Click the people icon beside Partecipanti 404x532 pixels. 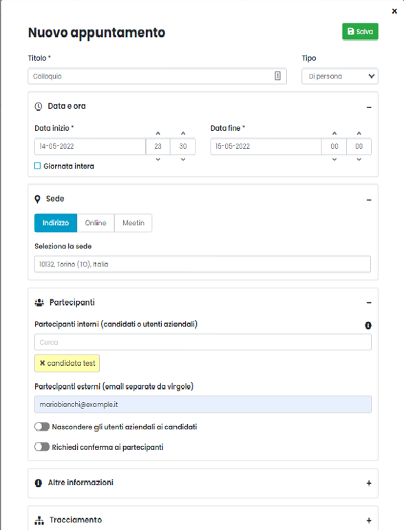point(39,302)
